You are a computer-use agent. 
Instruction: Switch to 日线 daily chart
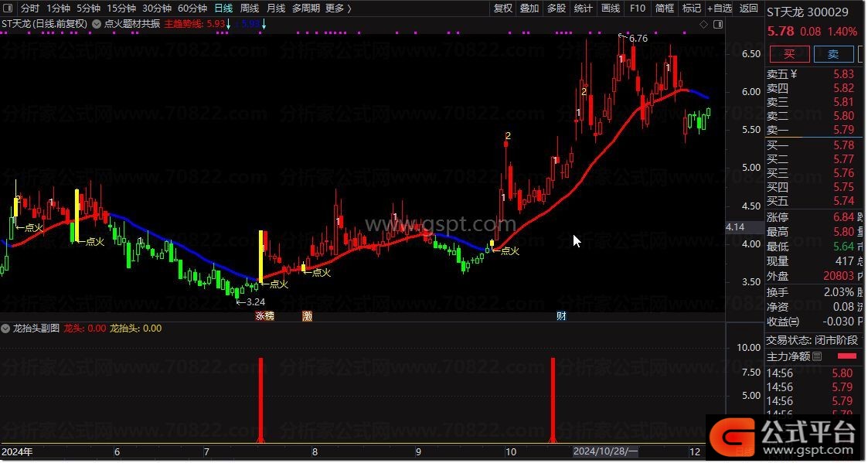click(x=223, y=9)
